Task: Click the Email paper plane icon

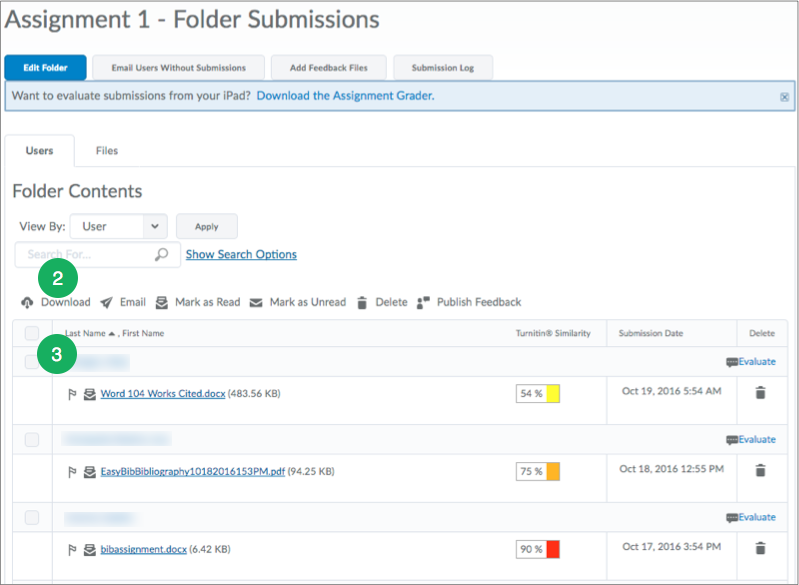Action: 106,303
